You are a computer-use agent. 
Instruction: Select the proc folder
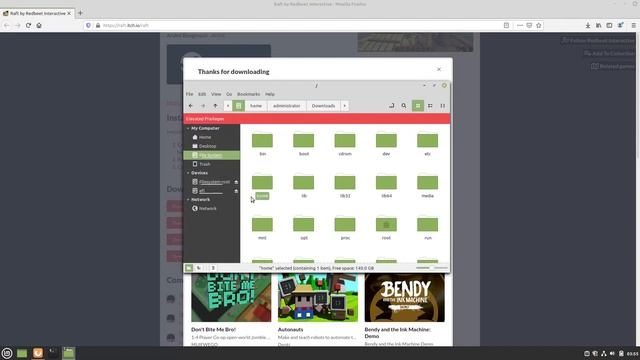coord(345,228)
